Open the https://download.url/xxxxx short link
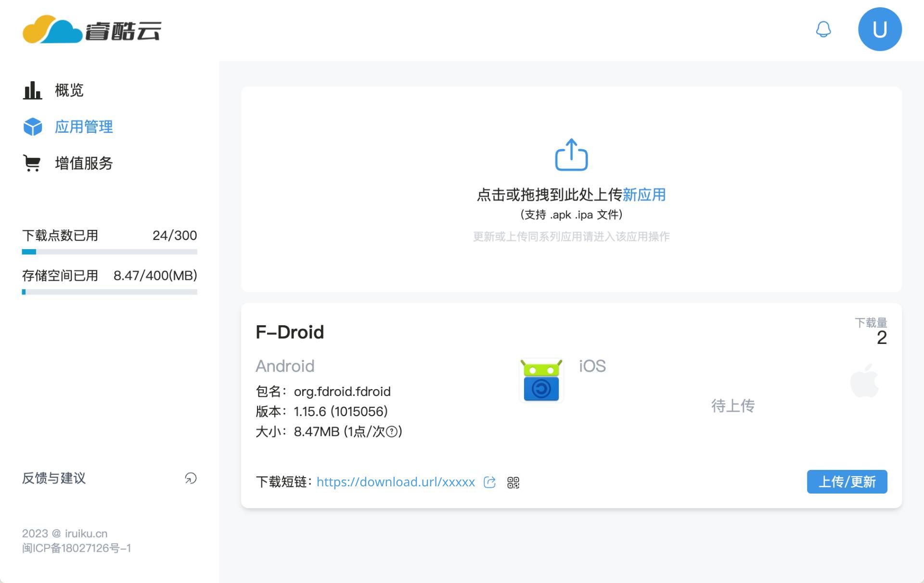 395,482
